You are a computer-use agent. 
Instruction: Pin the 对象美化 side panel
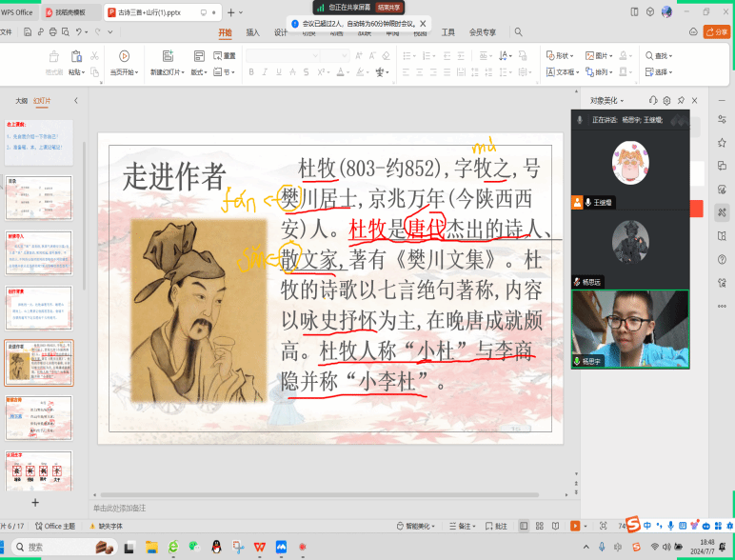click(680, 100)
